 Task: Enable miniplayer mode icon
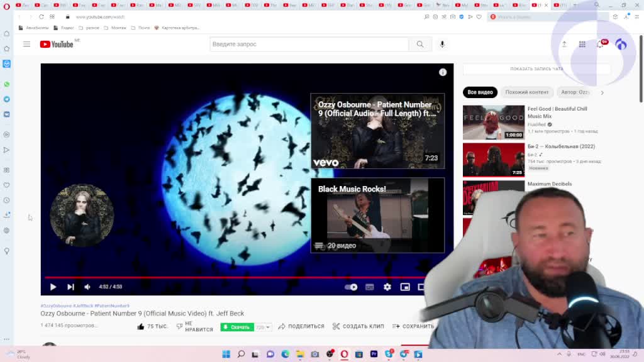pos(405,287)
